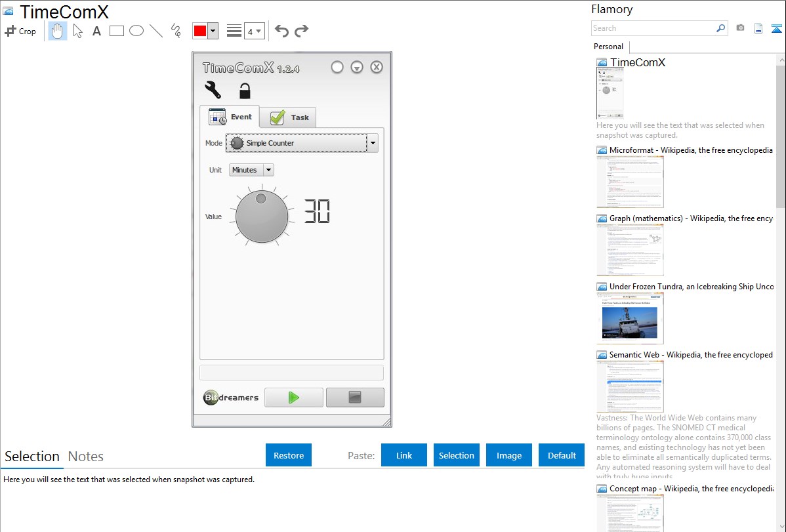The width and height of the screenshot is (786, 532).
Task: Click the Flamory app icon beside main title
Action: point(8,12)
